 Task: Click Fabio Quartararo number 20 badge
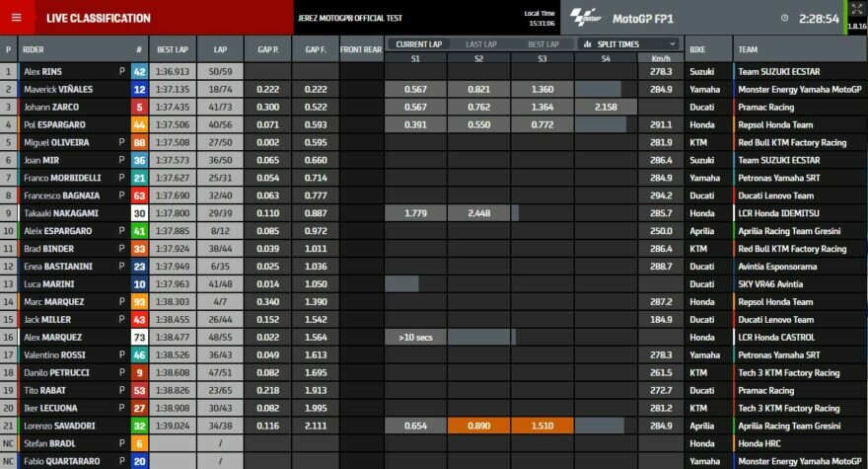coord(139,461)
